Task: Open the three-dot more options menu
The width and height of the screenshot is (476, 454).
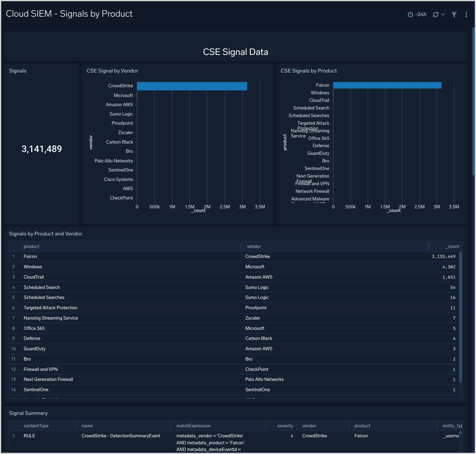Action: [x=466, y=15]
